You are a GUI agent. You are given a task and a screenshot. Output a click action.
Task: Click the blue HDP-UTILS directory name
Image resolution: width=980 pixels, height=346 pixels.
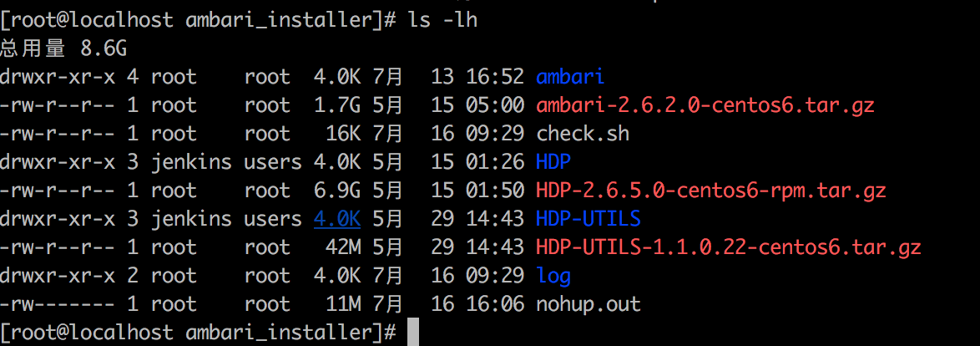[x=588, y=219]
